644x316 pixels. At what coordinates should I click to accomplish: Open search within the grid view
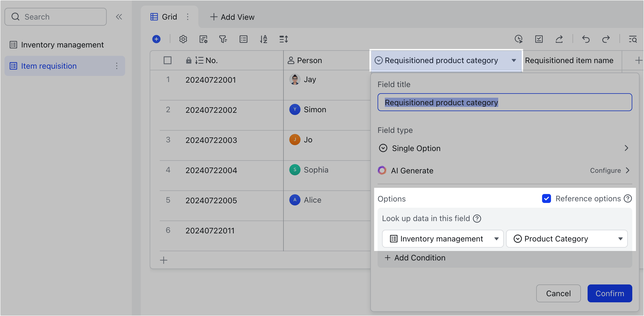[x=633, y=39]
